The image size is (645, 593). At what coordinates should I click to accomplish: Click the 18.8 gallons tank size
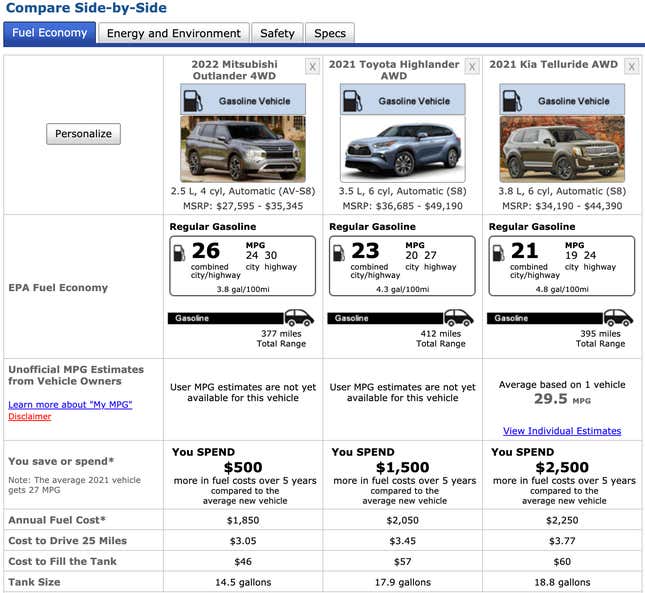click(562, 582)
